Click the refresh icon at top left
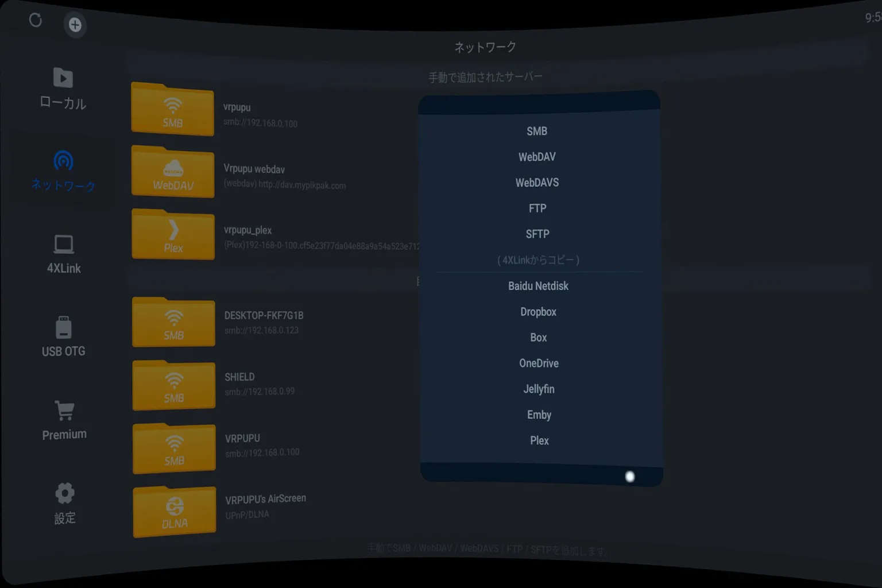This screenshot has width=882, height=588. [x=36, y=21]
